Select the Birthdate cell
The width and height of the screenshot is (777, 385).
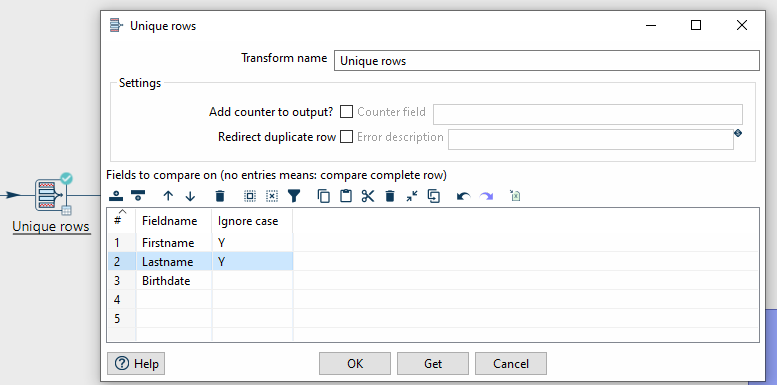click(174, 280)
